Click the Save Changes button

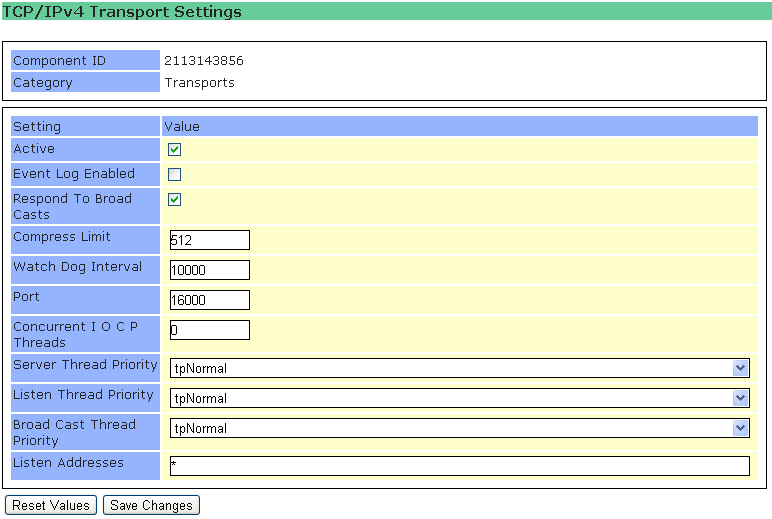(151, 505)
